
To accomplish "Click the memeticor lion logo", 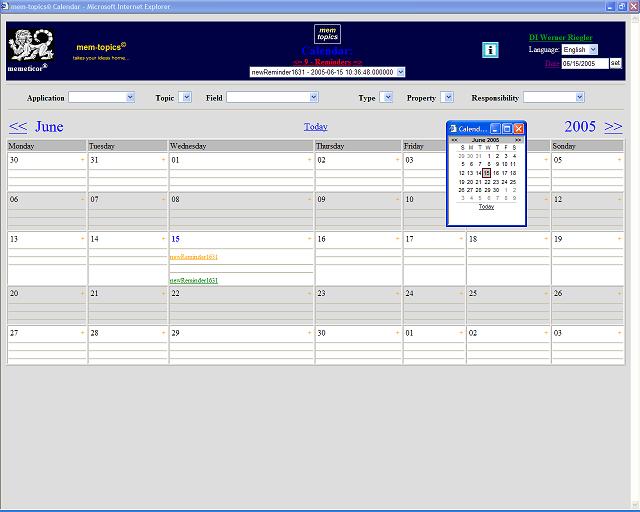I will 32,47.
